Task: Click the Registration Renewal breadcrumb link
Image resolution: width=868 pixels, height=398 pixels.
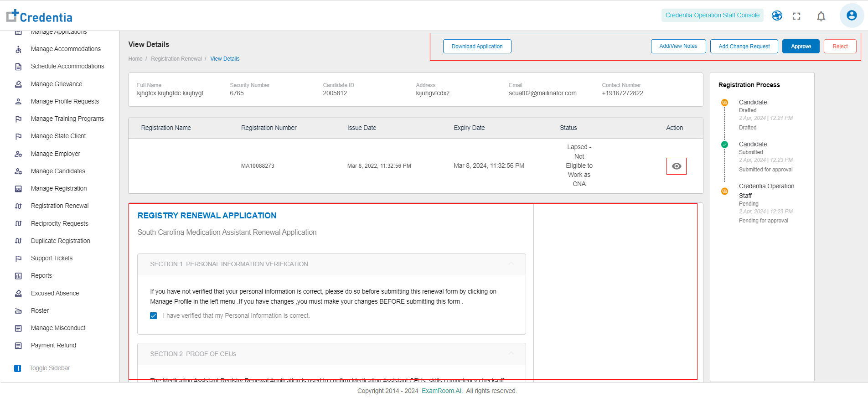Action: [x=176, y=59]
